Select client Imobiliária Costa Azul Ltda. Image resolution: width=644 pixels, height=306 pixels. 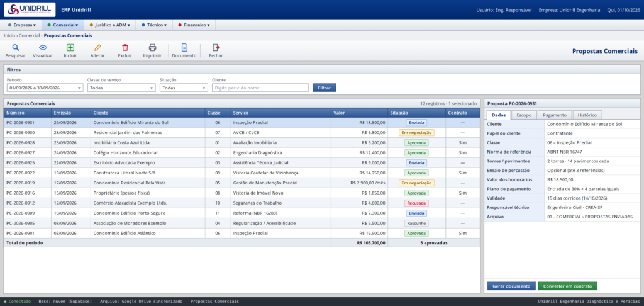pyautogui.click(x=122, y=143)
